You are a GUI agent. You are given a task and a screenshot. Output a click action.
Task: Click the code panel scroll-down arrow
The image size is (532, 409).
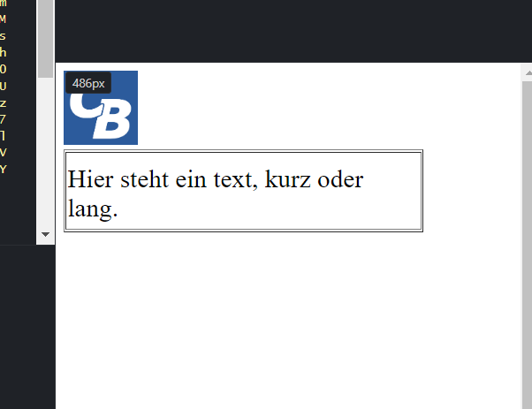[45, 234]
